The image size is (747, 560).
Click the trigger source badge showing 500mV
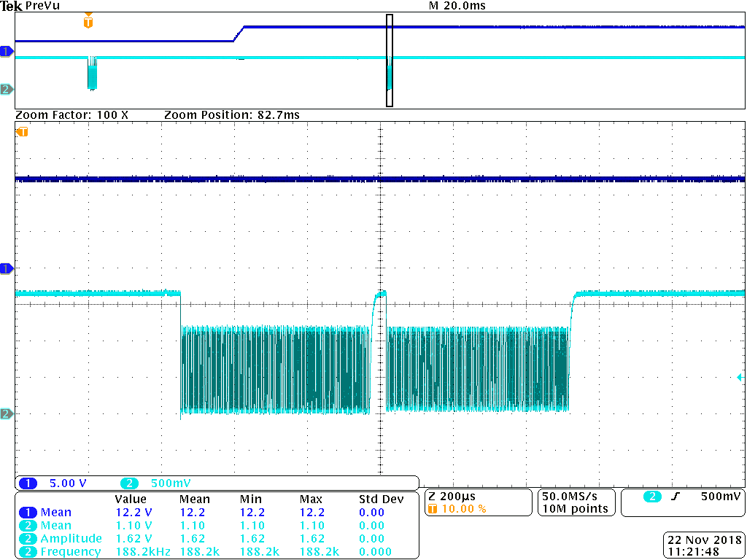tap(681, 497)
